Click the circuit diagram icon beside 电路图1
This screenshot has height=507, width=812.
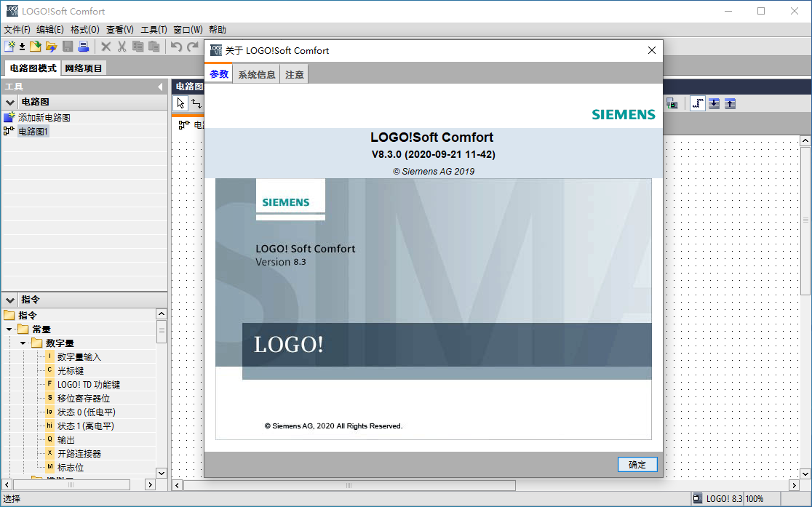[9, 131]
